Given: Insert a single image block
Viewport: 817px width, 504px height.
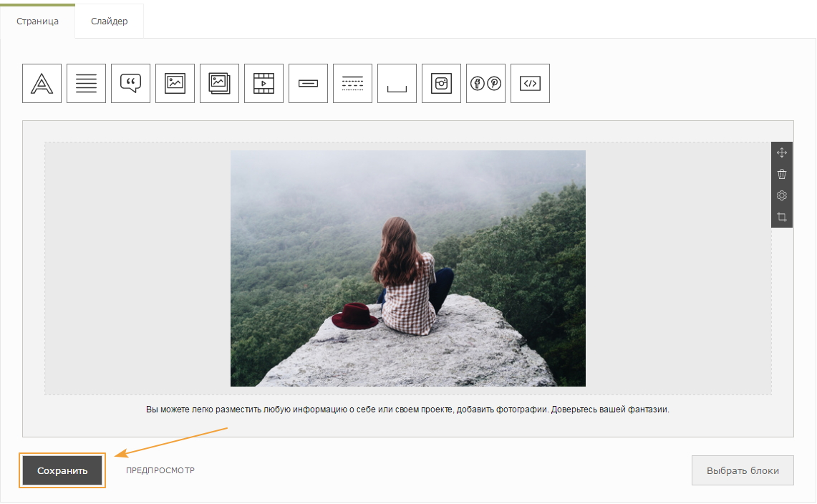Looking at the screenshot, I should pos(175,83).
